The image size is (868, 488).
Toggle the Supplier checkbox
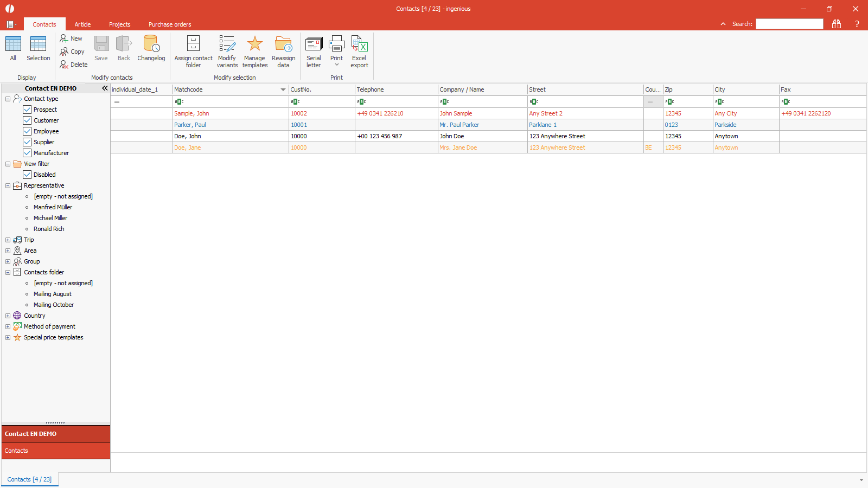point(27,142)
